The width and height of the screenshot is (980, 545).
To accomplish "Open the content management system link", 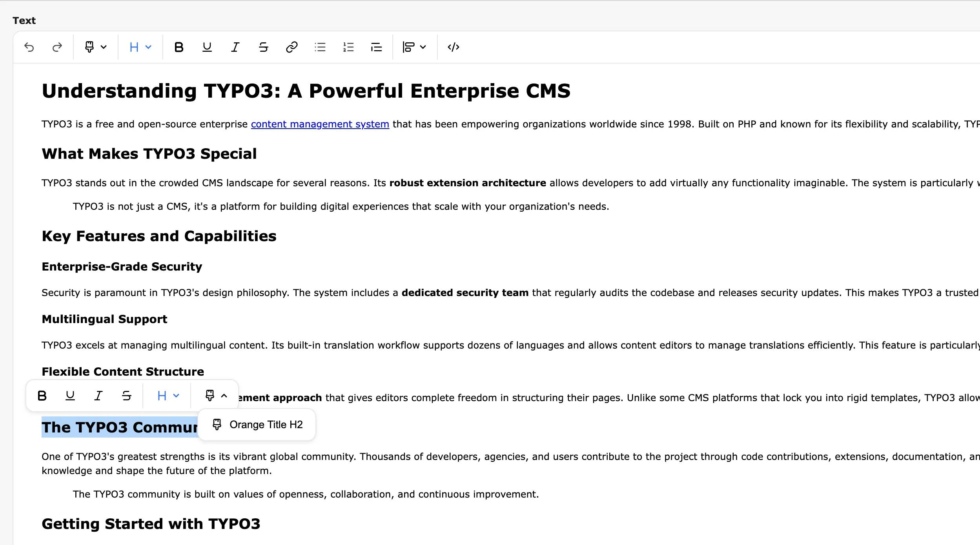I will pyautogui.click(x=320, y=124).
